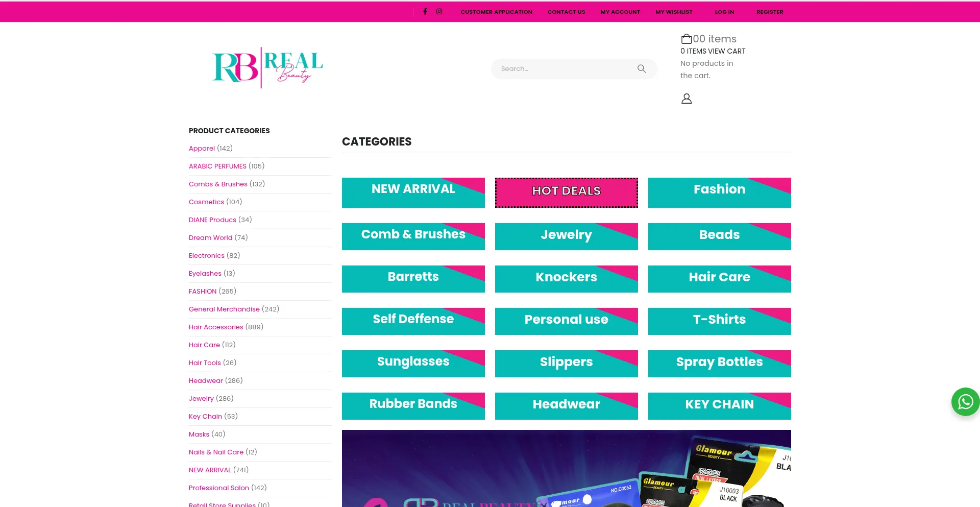
Task: Click the search magnifier icon
Action: [642, 69]
